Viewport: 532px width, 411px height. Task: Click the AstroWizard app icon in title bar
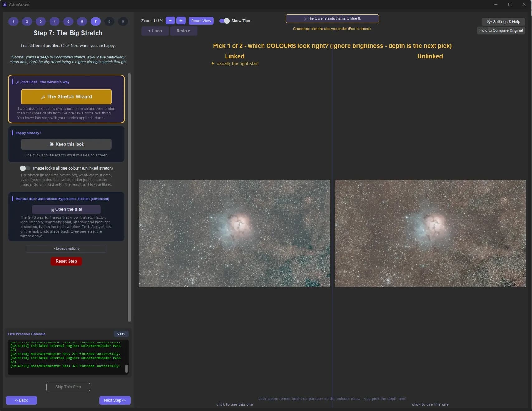[5, 4]
